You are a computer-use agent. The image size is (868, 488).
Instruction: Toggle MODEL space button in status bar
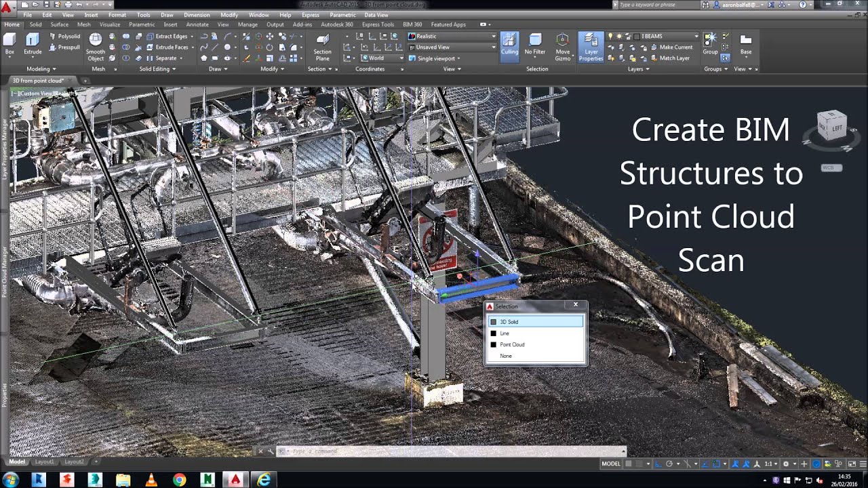610,464
